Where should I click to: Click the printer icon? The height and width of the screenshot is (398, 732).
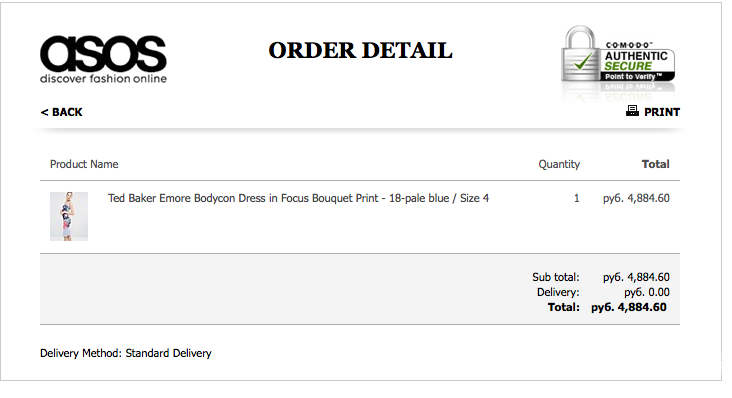click(x=632, y=111)
